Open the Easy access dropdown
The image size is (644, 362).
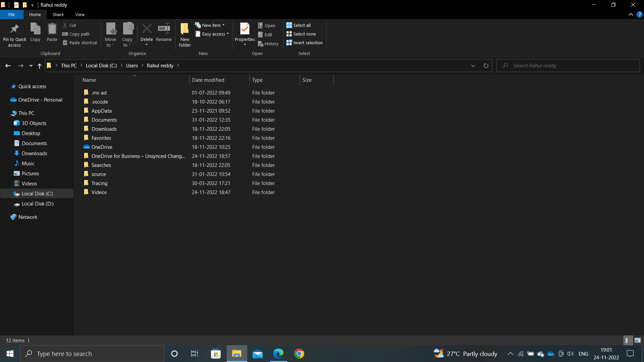[212, 34]
